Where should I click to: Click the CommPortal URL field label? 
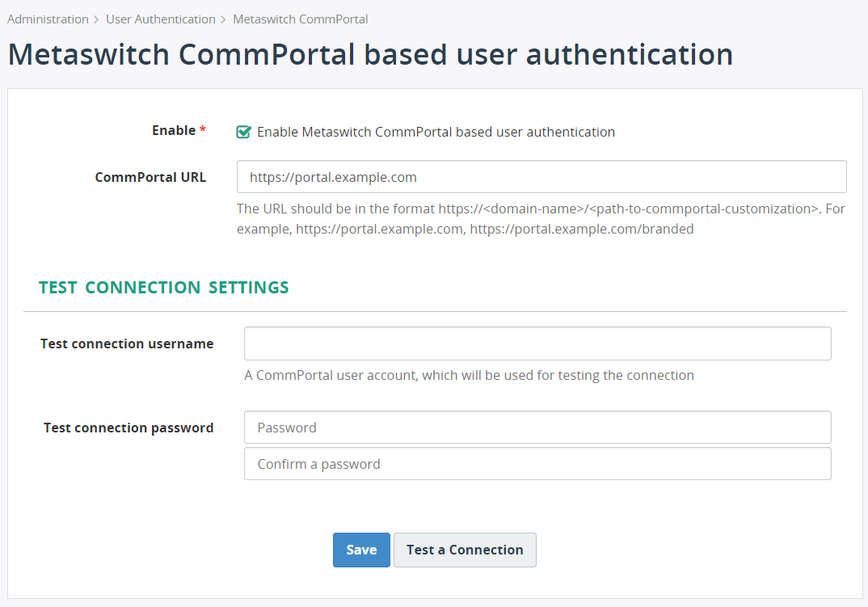tap(150, 176)
